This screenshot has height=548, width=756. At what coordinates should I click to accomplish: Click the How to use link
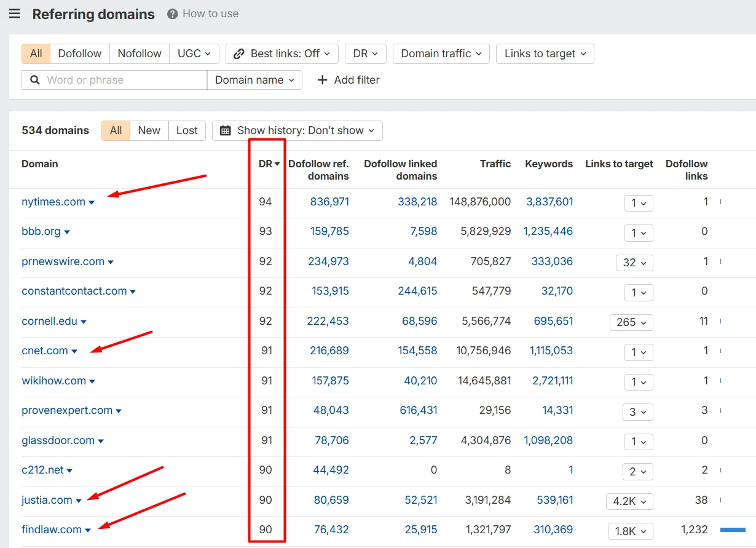(x=210, y=14)
